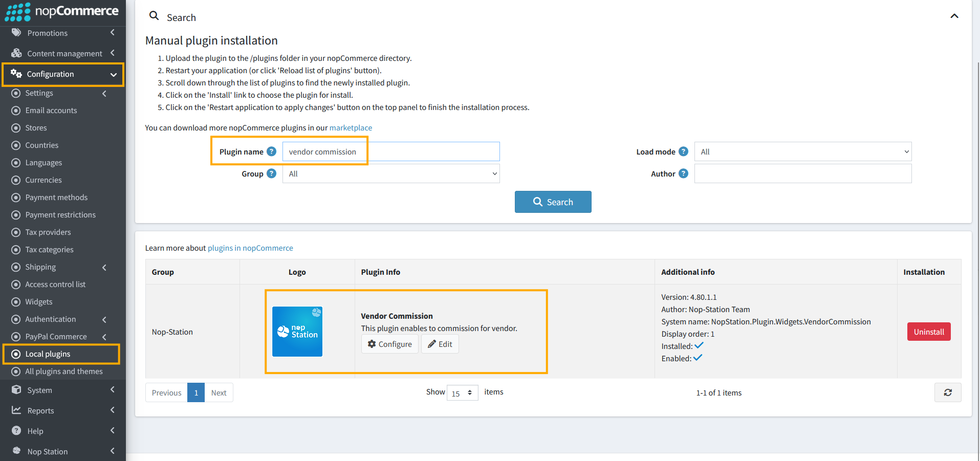Collapse the Configuration menu chevron

click(114, 75)
